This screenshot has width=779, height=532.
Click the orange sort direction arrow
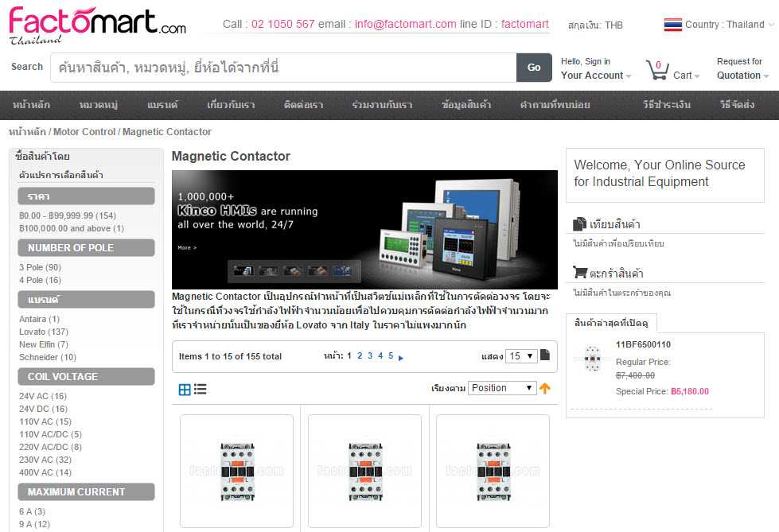pos(545,388)
